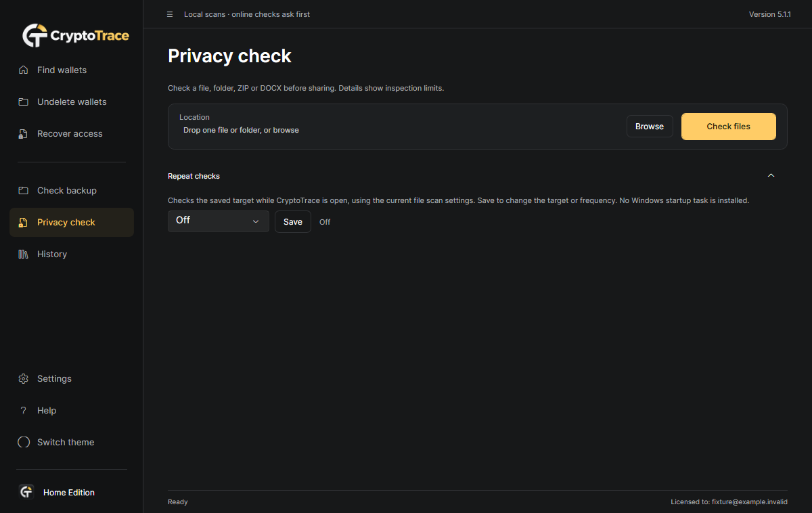The width and height of the screenshot is (812, 513).
Task: Click the Privacy check page title
Action: point(229,55)
